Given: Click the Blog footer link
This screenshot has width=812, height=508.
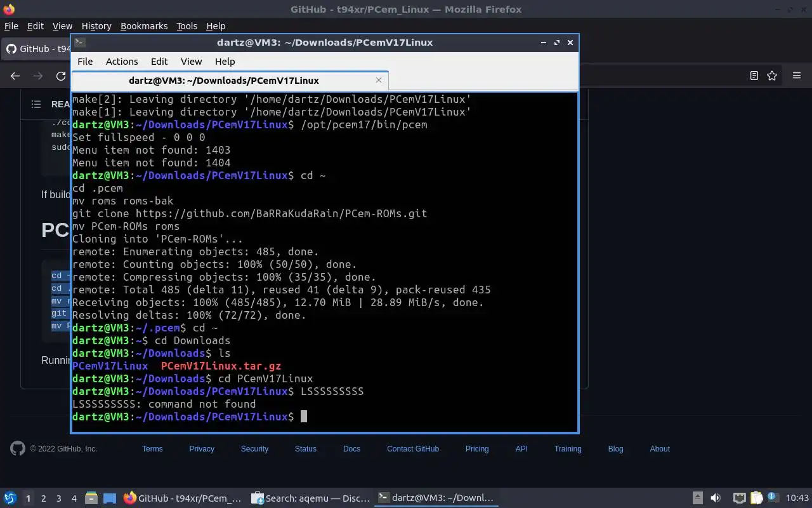Looking at the screenshot, I should (x=616, y=448).
